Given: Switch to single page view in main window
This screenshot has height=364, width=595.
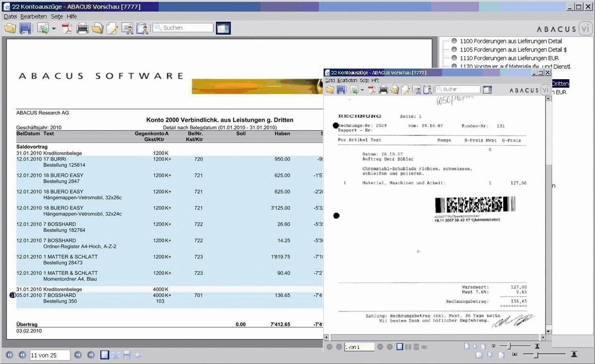Looking at the screenshot, I should [105, 355].
